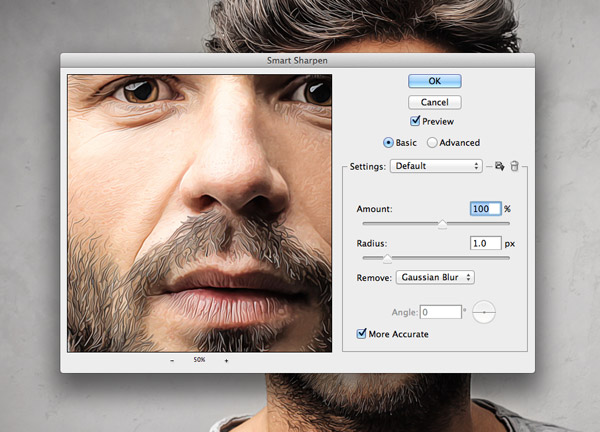Click the face preview image
The height and width of the screenshot is (432, 600).
pyautogui.click(x=199, y=213)
